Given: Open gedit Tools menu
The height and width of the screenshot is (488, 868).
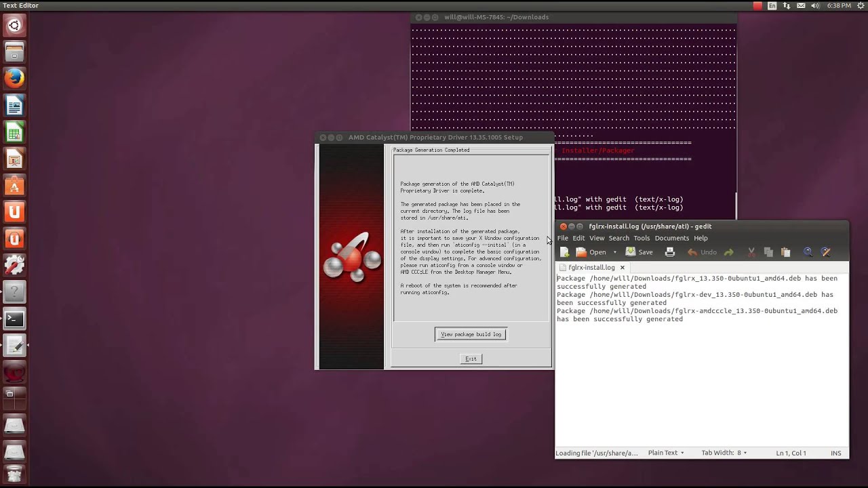Looking at the screenshot, I should (x=642, y=238).
